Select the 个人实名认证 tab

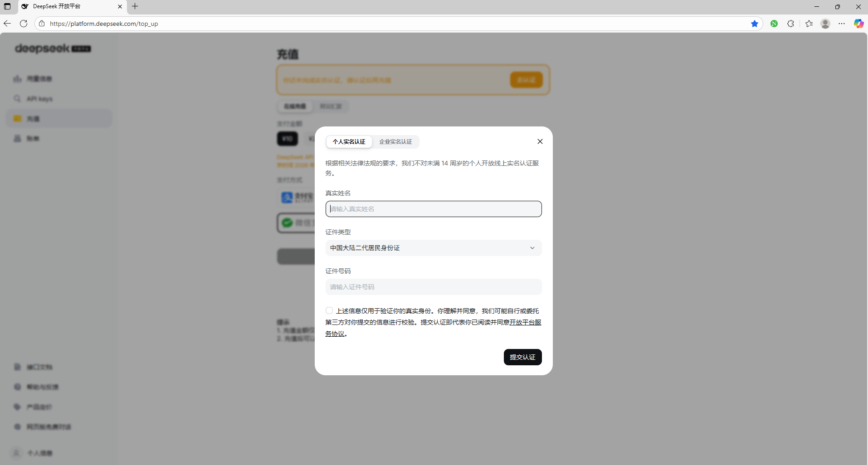(349, 142)
